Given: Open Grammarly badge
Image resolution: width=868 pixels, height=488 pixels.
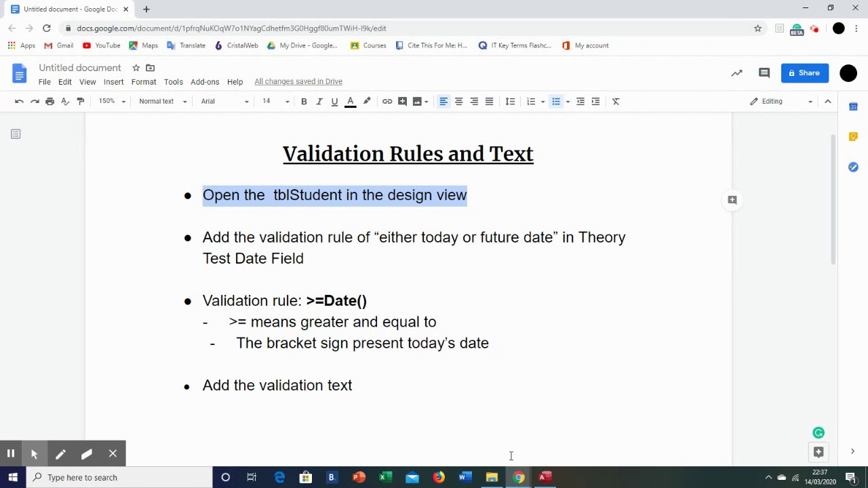Looking at the screenshot, I should click(818, 432).
